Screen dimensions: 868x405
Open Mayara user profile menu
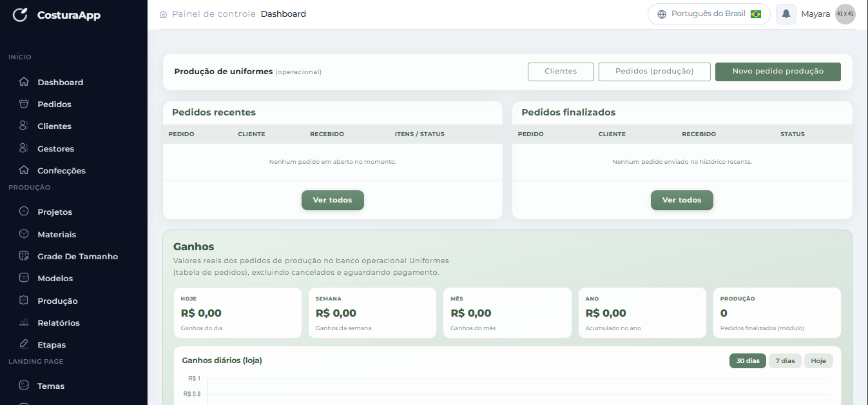(x=815, y=14)
